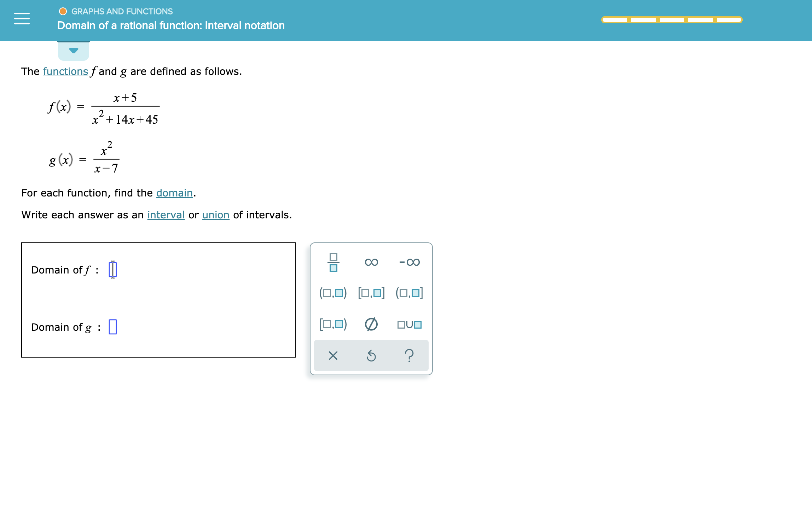
Task: Click the question progress bar
Action: (x=672, y=20)
